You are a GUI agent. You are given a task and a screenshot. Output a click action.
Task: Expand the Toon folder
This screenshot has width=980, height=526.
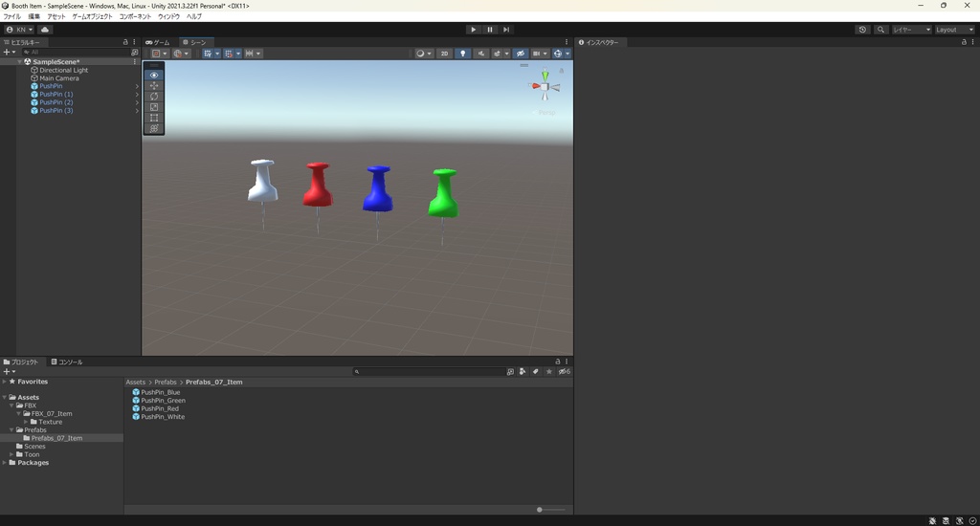11,454
